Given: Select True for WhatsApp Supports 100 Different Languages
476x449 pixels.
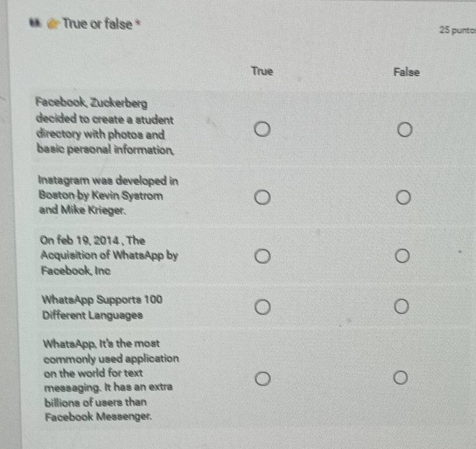Looking at the screenshot, I should point(262,306).
